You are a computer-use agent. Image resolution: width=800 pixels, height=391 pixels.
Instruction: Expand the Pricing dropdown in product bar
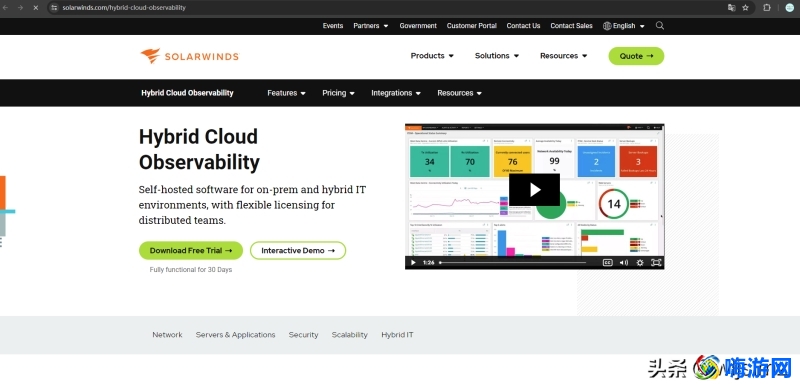[338, 93]
